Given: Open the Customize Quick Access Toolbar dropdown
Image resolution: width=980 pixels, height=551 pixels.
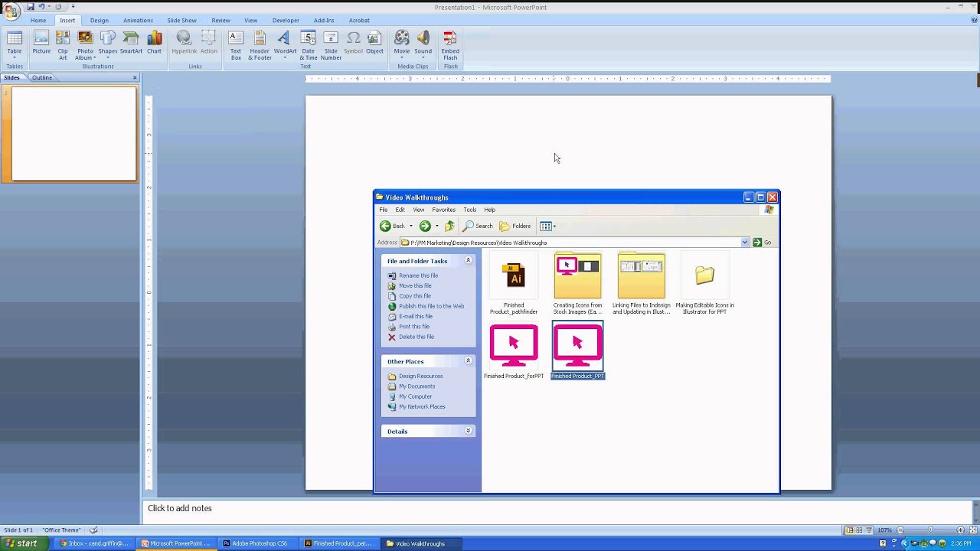Looking at the screenshot, I should click(73, 6).
